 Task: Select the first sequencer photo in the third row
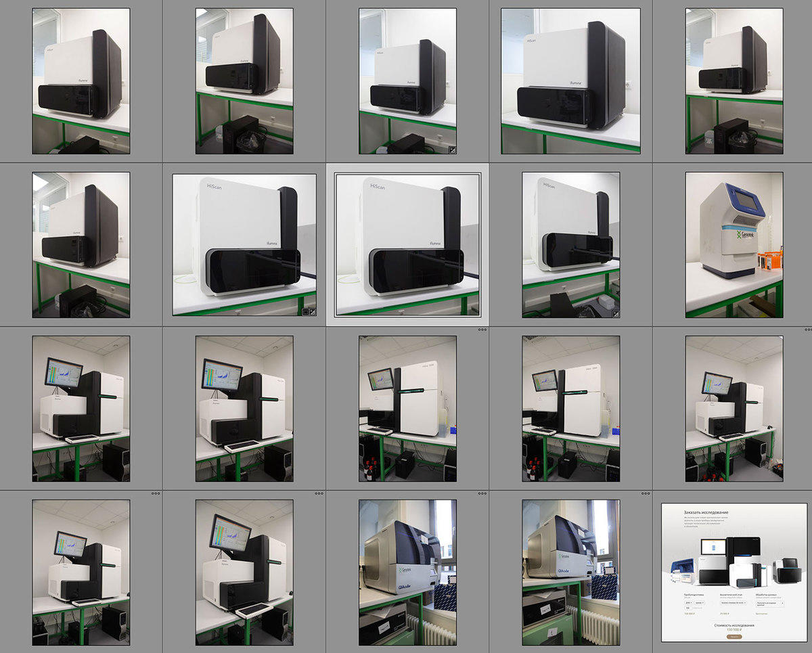(x=81, y=409)
